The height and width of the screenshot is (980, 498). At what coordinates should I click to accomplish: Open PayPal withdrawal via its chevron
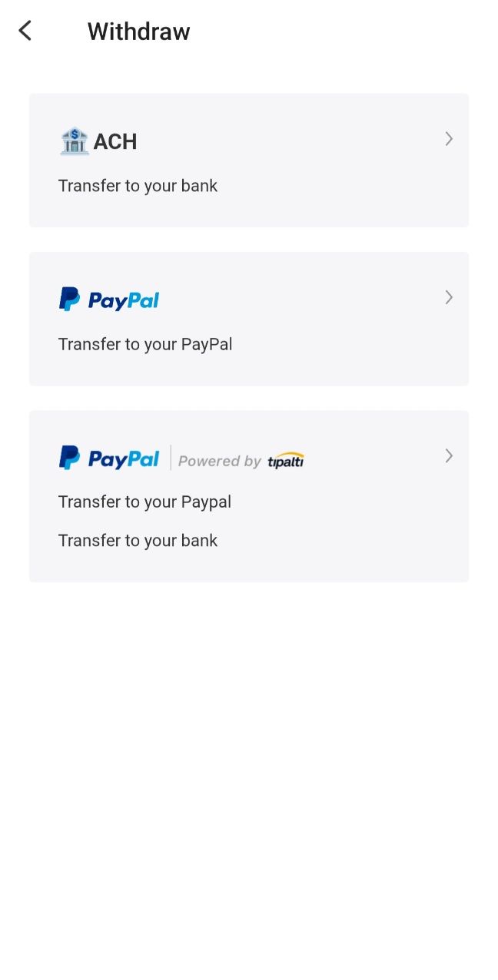click(449, 297)
